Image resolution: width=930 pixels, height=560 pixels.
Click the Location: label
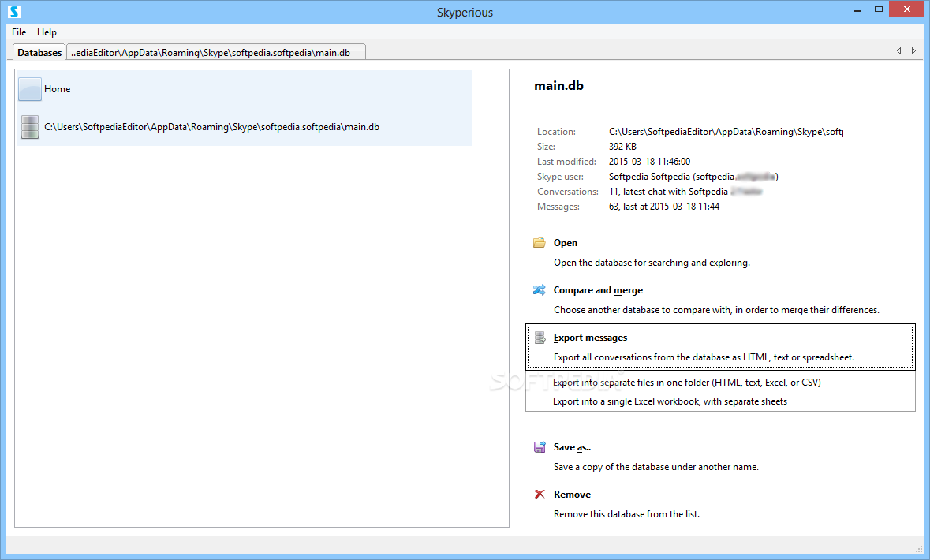556,132
